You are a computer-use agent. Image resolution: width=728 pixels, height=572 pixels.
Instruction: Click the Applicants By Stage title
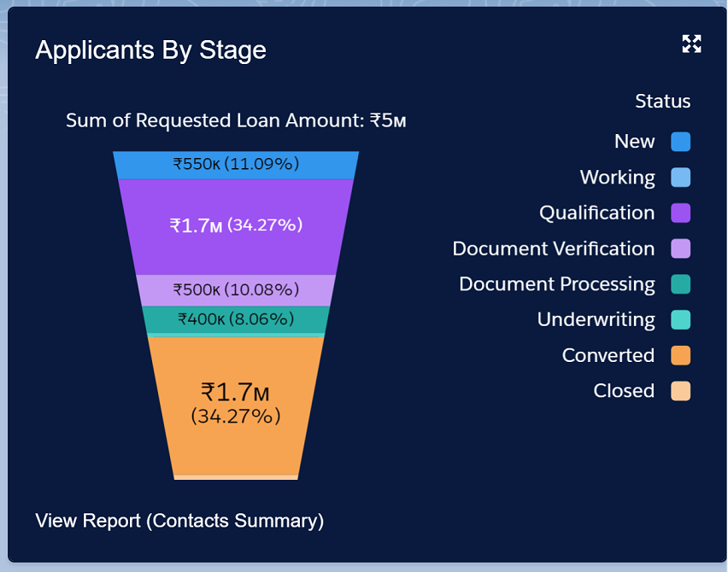[151, 50]
